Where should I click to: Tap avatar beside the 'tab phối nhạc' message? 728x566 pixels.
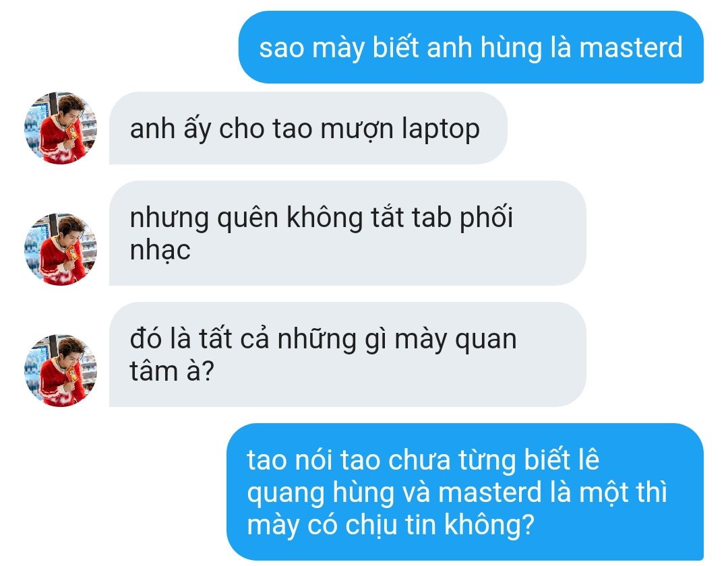click(x=61, y=249)
